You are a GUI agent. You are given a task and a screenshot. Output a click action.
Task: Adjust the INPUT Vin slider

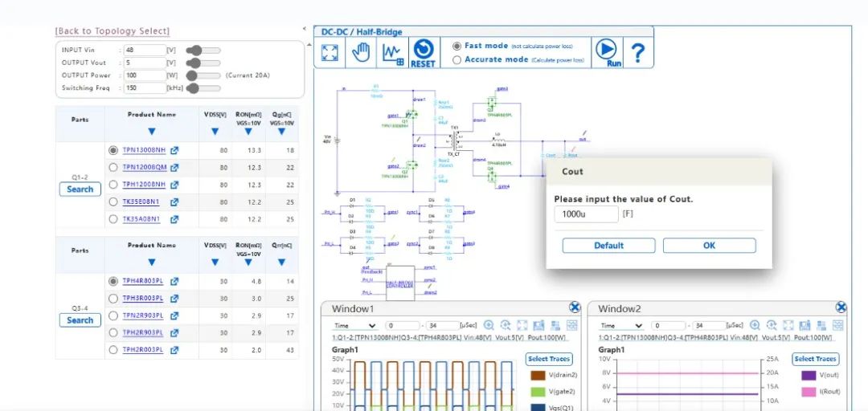click(203, 51)
